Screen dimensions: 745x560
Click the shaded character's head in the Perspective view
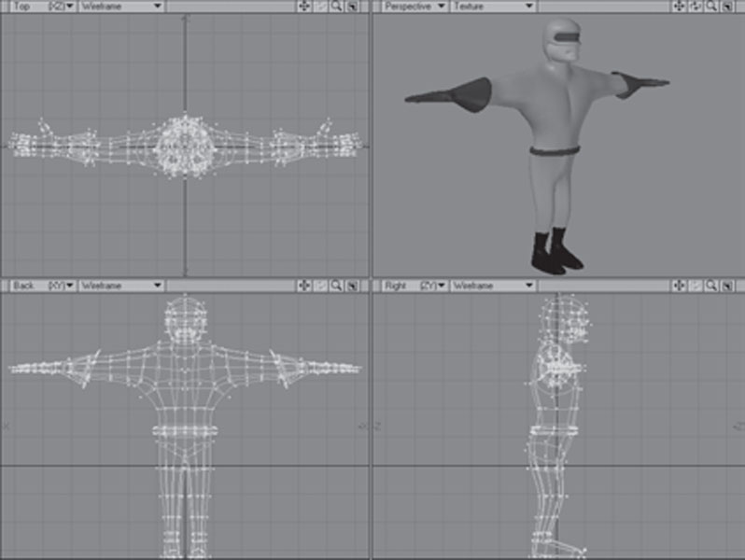pos(562,41)
